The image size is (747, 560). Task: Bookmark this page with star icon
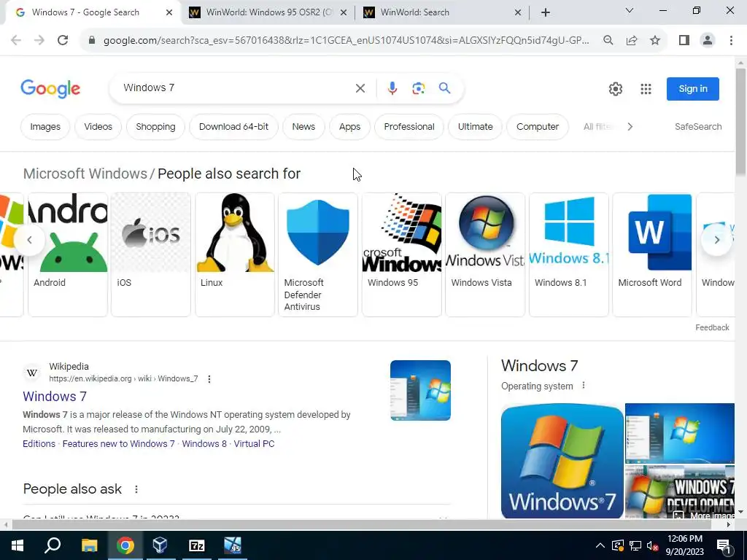click(x=655, y=40)
